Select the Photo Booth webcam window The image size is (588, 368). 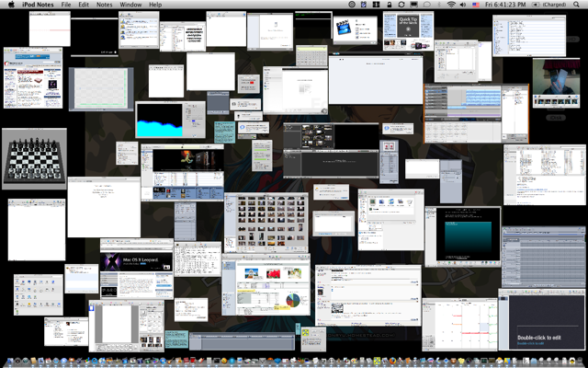click(x=556, y=83)
